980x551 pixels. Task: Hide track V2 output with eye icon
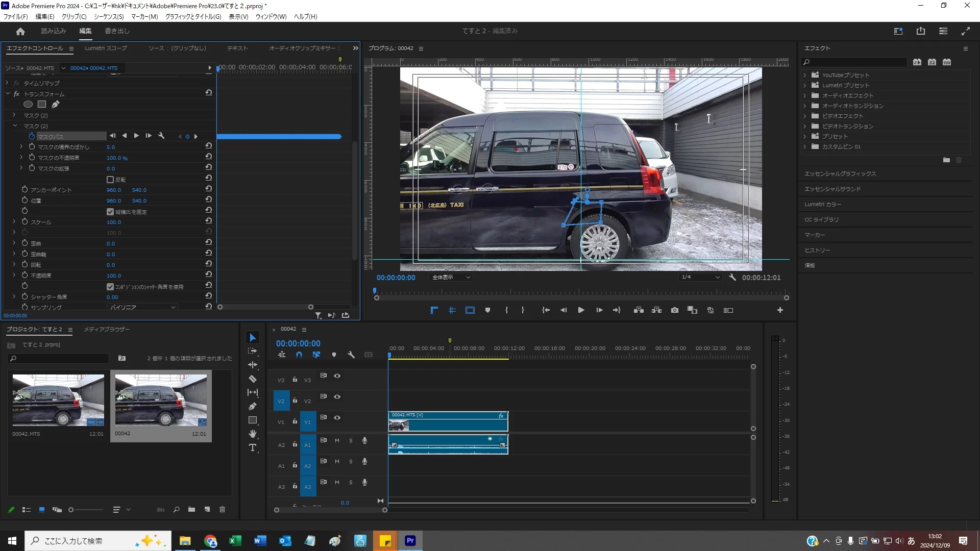(x=337, y=397)
